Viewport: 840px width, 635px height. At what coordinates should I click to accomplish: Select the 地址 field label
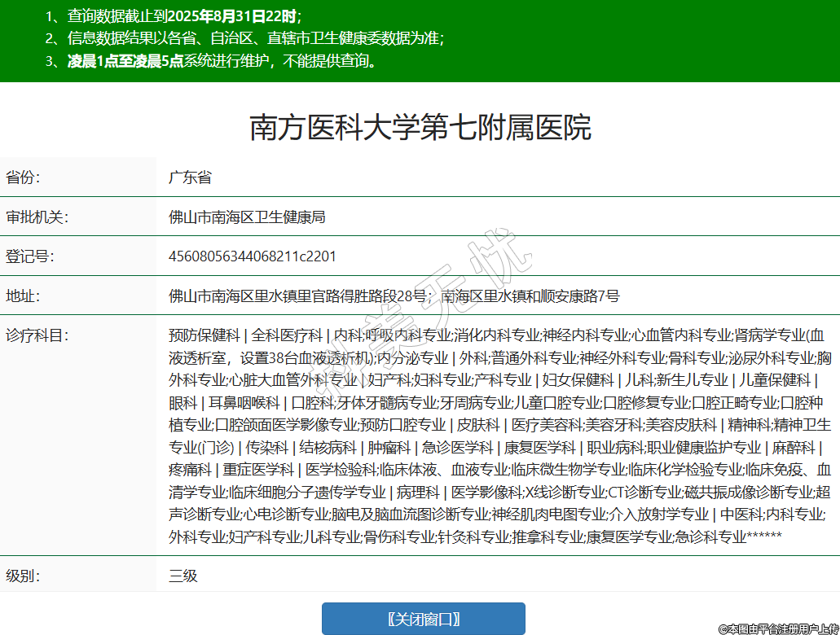click(x=23, y=296)
